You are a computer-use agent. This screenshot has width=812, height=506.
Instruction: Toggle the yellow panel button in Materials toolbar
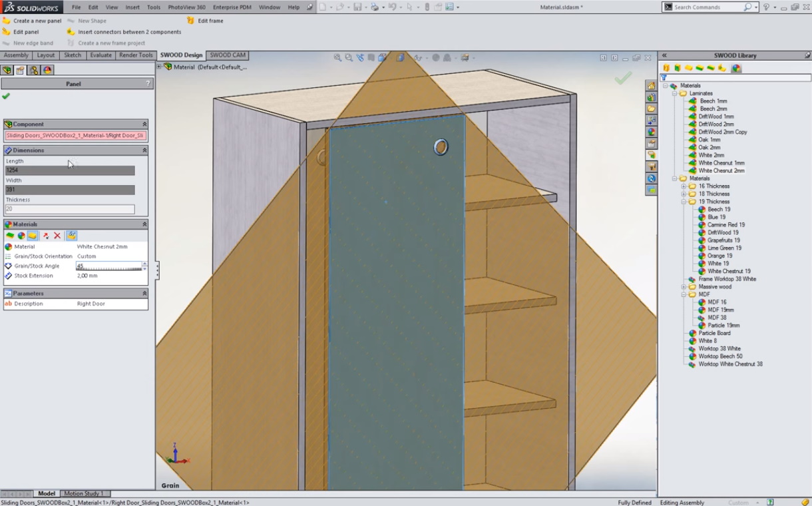pos(33,236)
